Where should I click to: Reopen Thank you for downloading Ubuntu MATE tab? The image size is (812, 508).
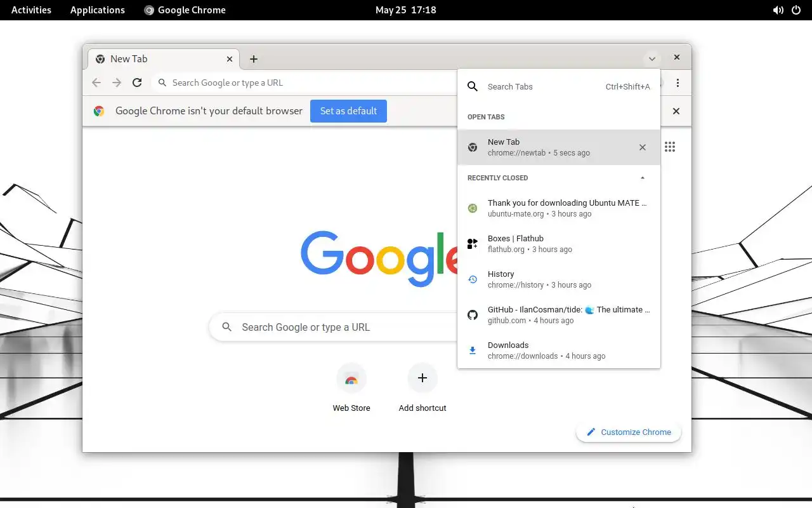[x=559, y=208]
